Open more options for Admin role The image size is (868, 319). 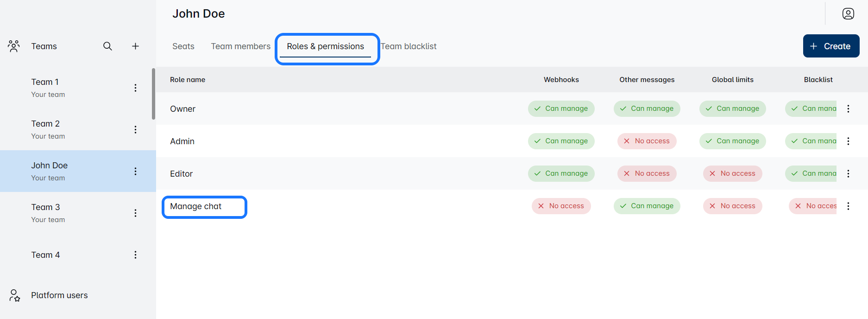848,141
